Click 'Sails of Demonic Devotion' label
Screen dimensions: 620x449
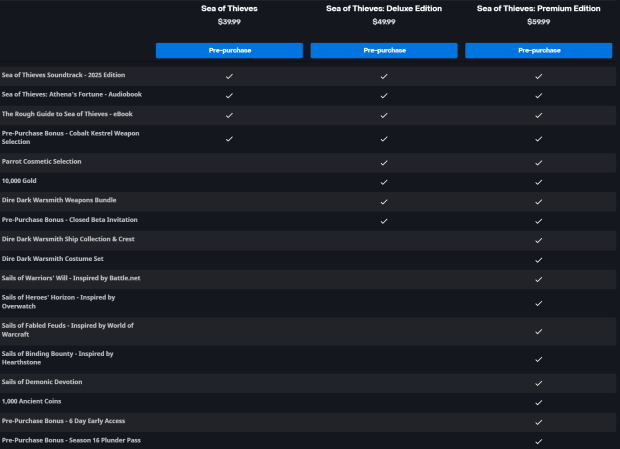[x=42, y=382]
